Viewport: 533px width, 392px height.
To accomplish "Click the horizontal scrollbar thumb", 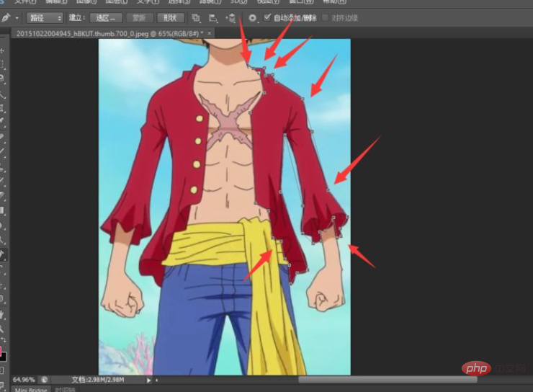I will pyautogui.click(x=388, y=380).
